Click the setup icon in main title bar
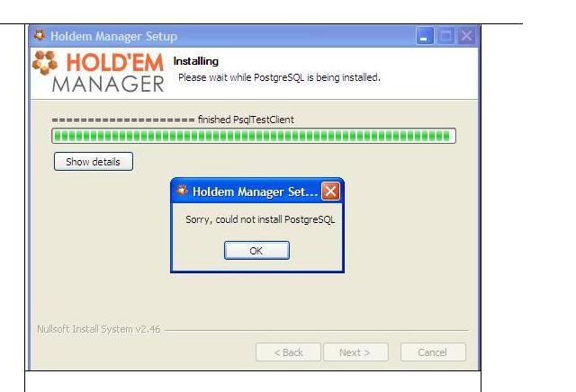The image size is (576, 392). [x=40, y=36]
